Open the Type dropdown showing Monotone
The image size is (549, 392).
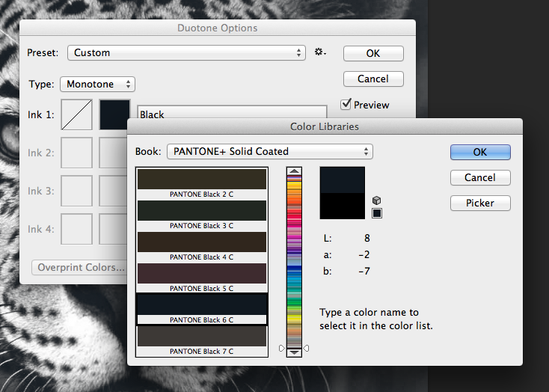pos(98,84)
